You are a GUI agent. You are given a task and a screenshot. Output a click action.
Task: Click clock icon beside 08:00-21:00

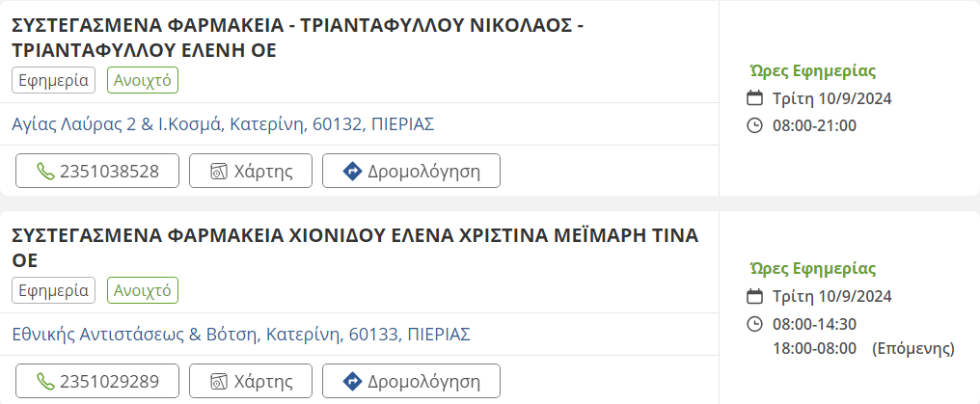[x=755, y=124]
